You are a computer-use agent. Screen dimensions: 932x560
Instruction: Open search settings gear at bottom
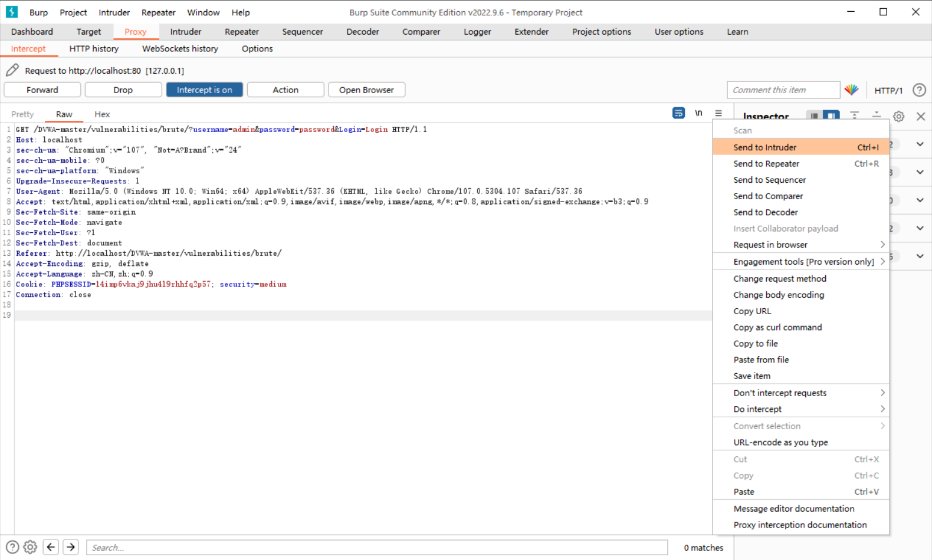(x=30, y=548)
